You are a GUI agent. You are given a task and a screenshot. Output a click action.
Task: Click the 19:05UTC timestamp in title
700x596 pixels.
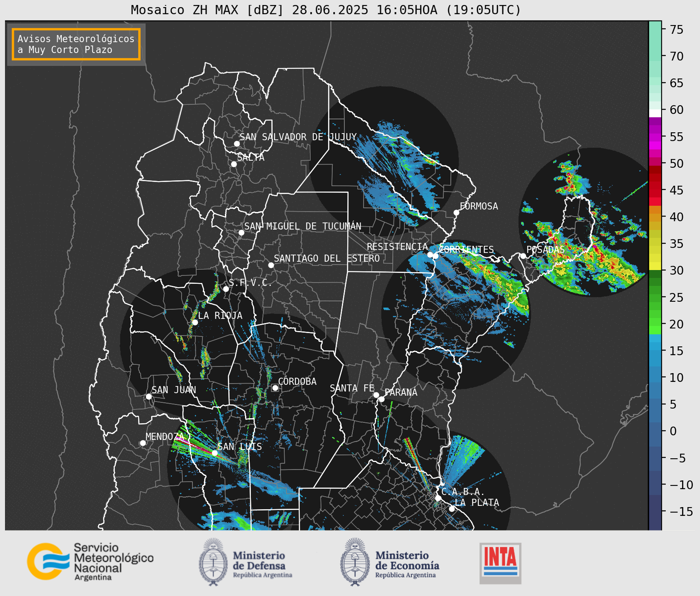click(483, 10)
